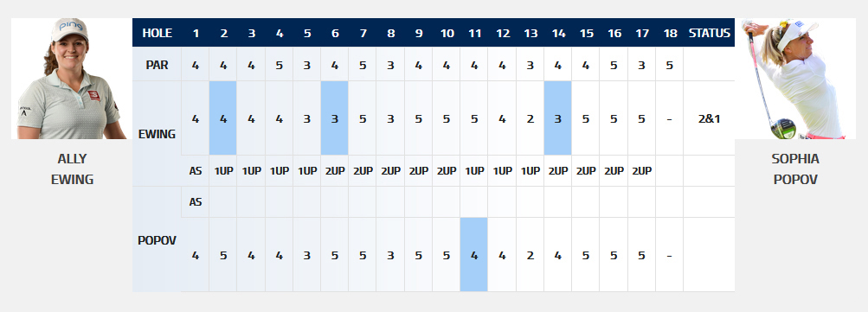
Task: Click Ewing's highlighted score on hole 14
Action: tap(558, 118)
